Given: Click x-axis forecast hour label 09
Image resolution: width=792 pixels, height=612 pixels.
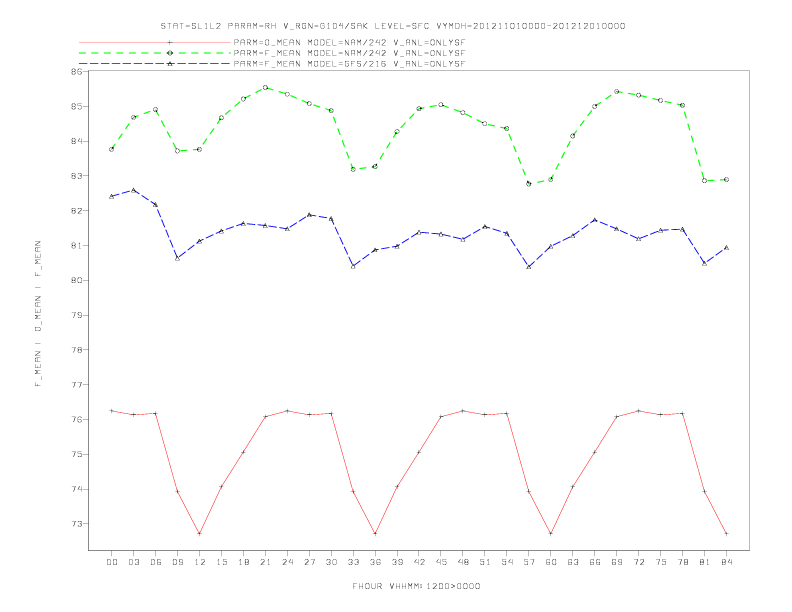Looking at the screenshot, I should pyautogui.click(x=178, y=562).
